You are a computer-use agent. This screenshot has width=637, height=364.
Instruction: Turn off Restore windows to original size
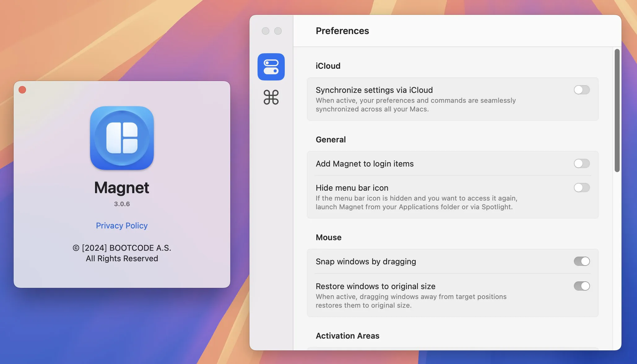tap(582, 286)
